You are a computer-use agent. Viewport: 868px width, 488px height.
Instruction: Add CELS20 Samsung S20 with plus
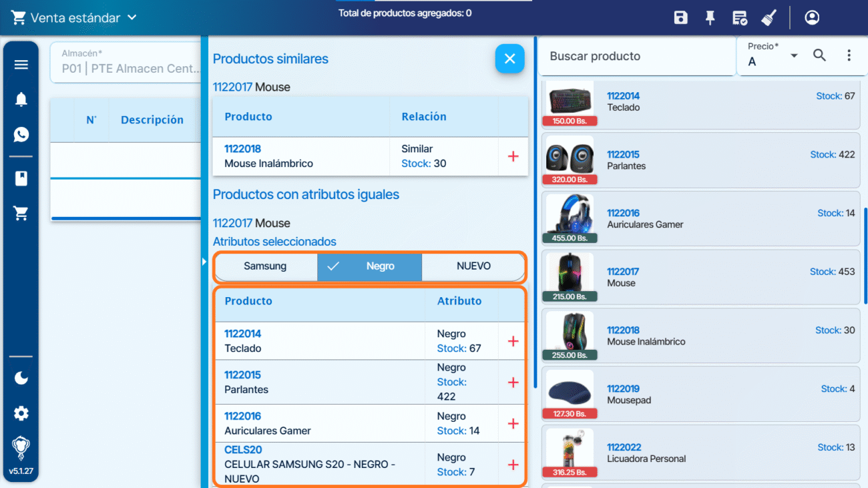click(513, 465)
